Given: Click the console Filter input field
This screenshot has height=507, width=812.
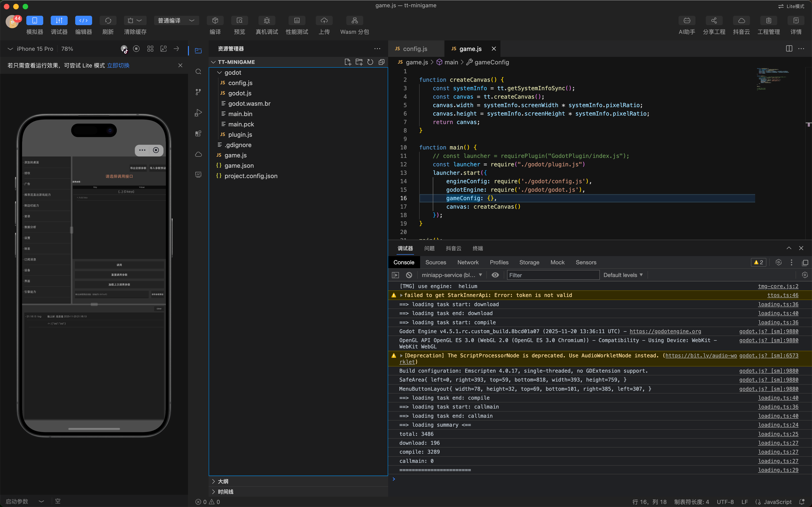Looking at the screenshot, I should tap(553, 275).
